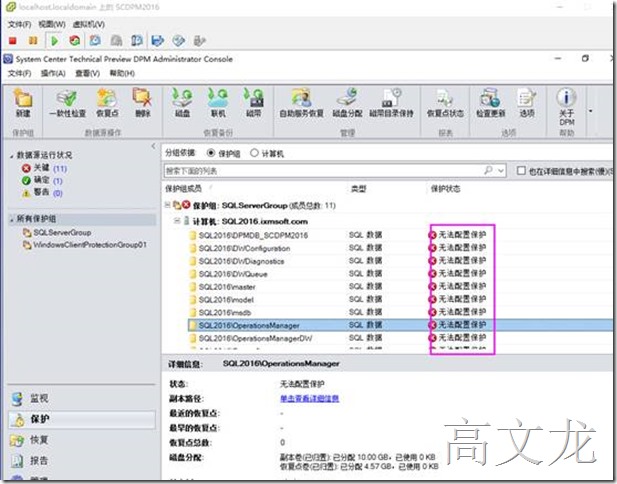
Task: Select row SQL2016\master
Action: coord(401,286)
